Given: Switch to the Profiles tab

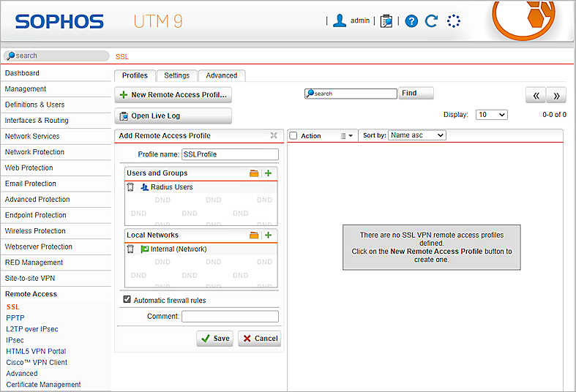Looking at the screenshot, I should [135, 75].
